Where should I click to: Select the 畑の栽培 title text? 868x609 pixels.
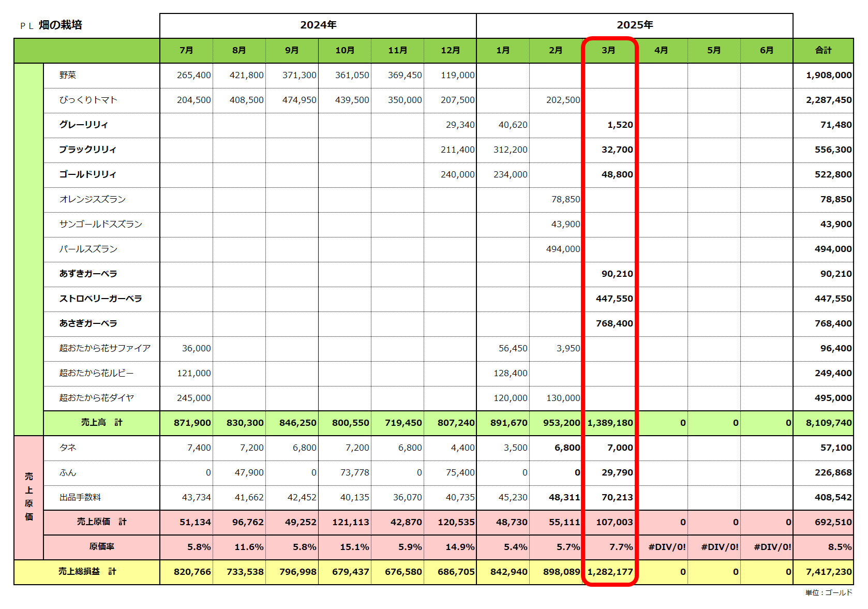click(x=61, y=25)
